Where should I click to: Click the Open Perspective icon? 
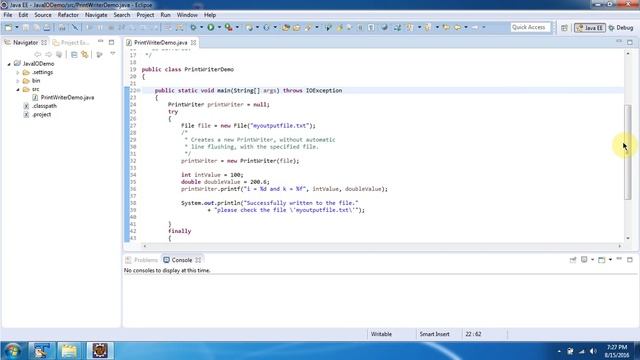click(564, 28)
